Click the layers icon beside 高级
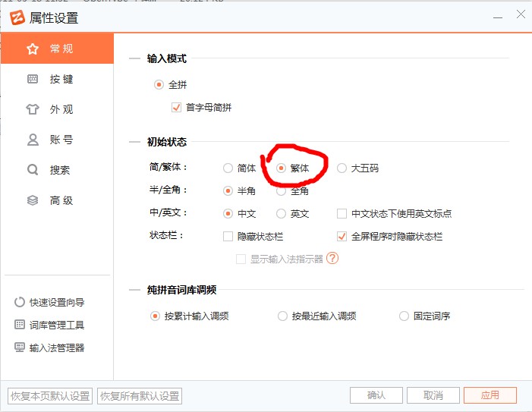532x412 pixels. click(x=33, y=200)
